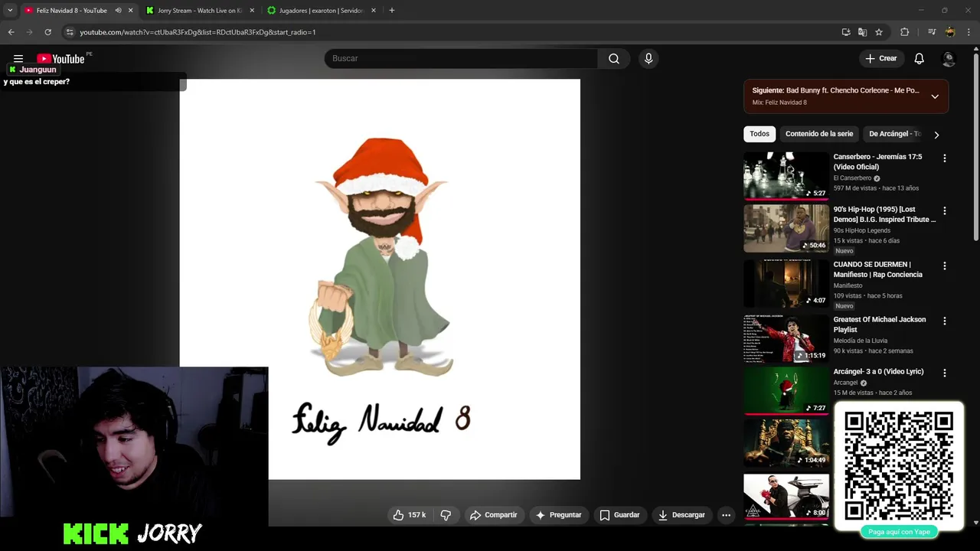Open more actions ellipsis under video
Image resolution: width=980 pixels, height=551 pixels.
726,515
